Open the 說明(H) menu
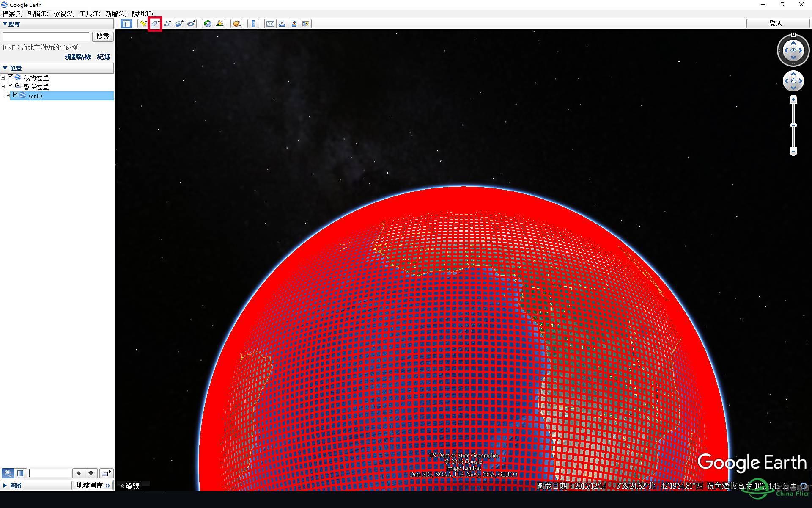 coord(142,14)
